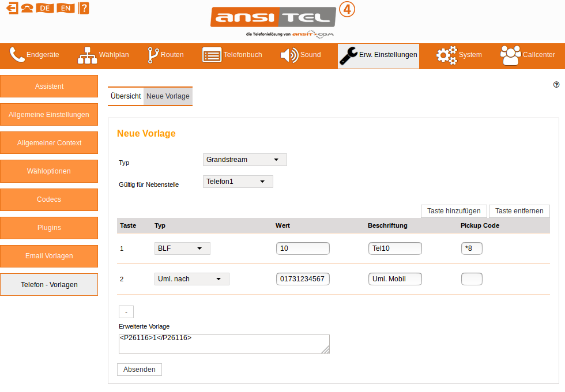
Task: Click the help icon beside the content area
Action: point(556,84)
